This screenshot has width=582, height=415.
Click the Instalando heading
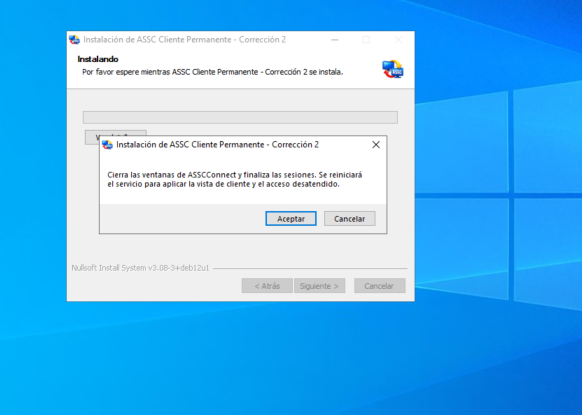pos(98,59)
